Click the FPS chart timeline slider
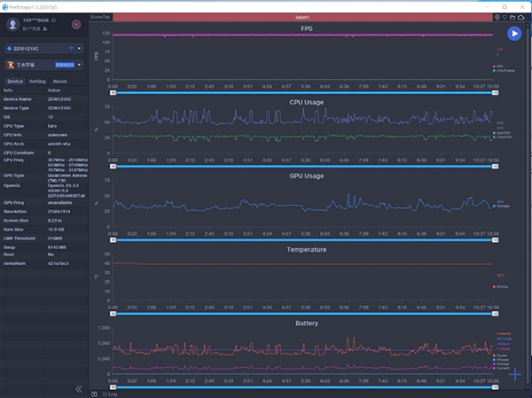This screenshot has height=398, width=532. (x=301, y=92)
